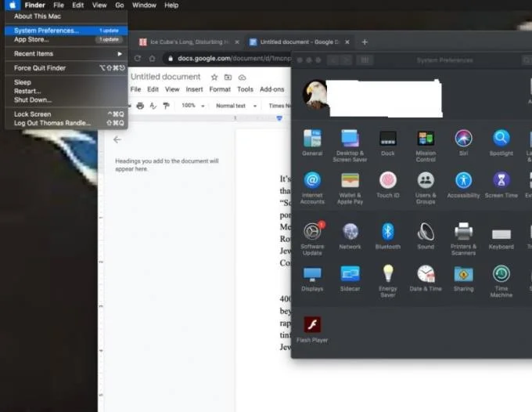Open Internet Accounts pane
This screenshot has width=532, height=412.
(x=312, y=188)
